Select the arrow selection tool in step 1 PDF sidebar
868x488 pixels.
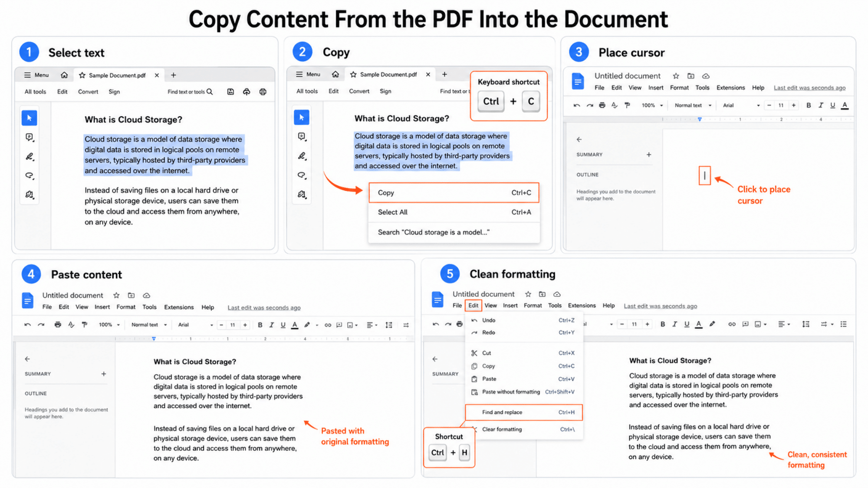[x=29, y=118]
